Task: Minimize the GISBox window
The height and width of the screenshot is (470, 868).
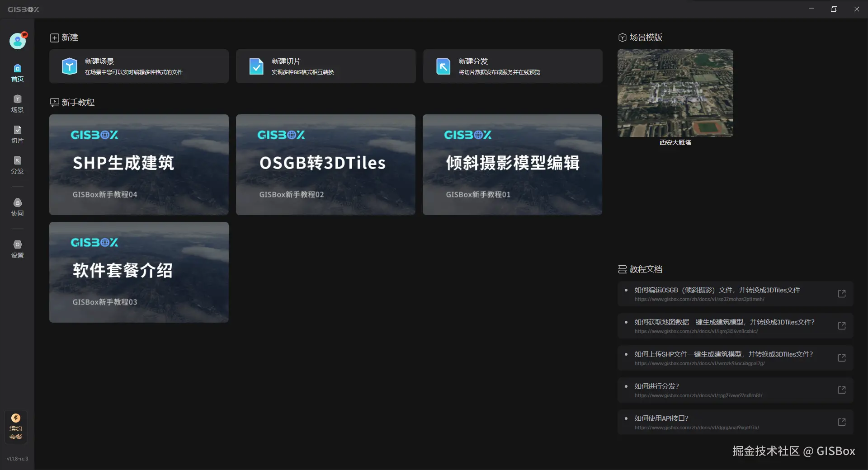Action: pos(811,9)
